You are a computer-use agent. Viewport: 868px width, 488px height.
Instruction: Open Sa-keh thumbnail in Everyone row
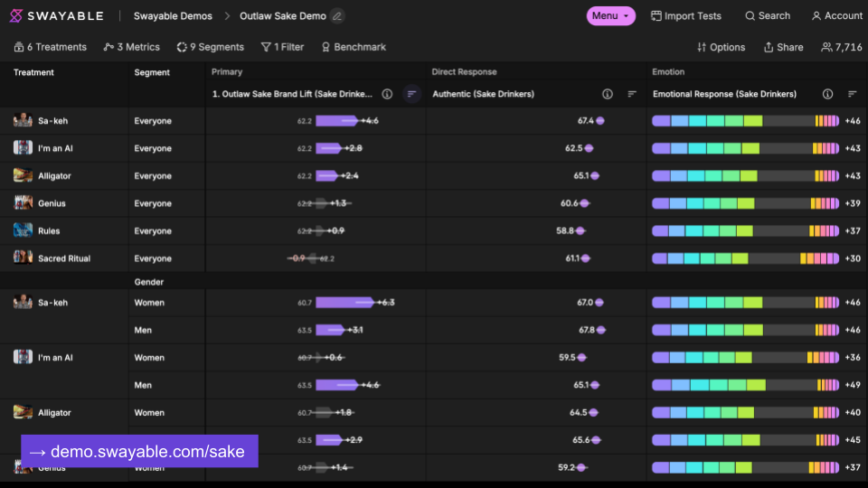[23, 120]
